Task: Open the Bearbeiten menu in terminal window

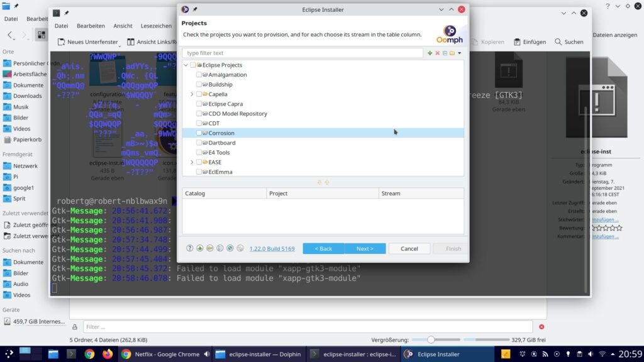Action: [91, 26]
